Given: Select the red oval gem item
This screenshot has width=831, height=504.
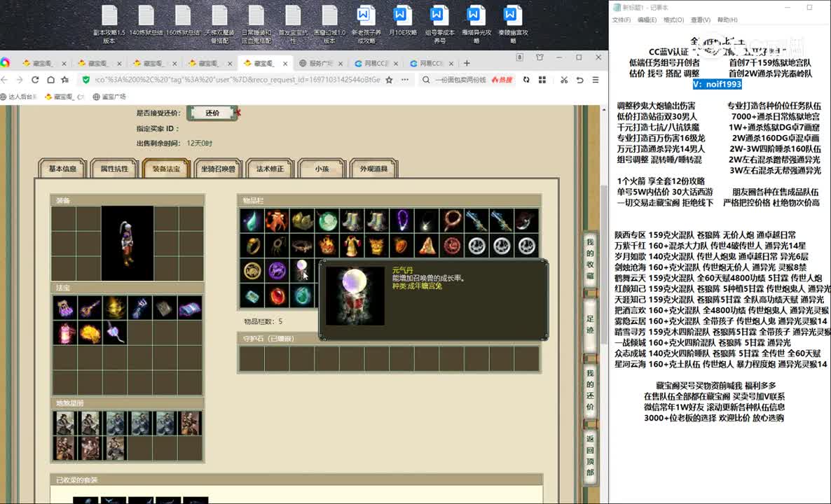Looking at the screenshot, I should [277, 295].
